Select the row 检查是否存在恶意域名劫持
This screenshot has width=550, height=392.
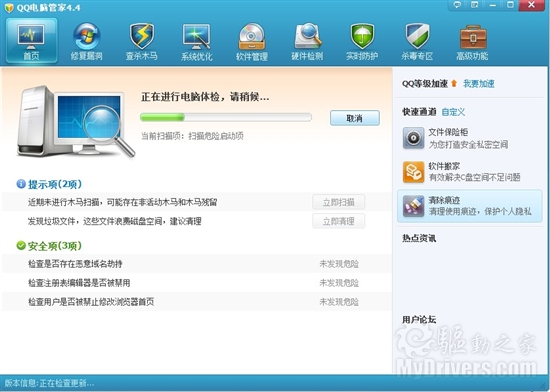196,264
